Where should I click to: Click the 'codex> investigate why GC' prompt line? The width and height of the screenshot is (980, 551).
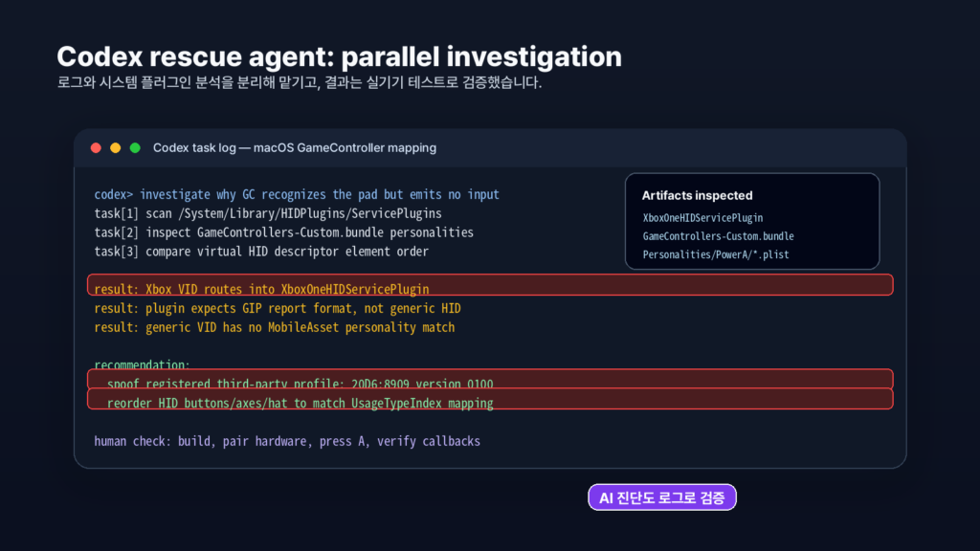click(297, 194)
